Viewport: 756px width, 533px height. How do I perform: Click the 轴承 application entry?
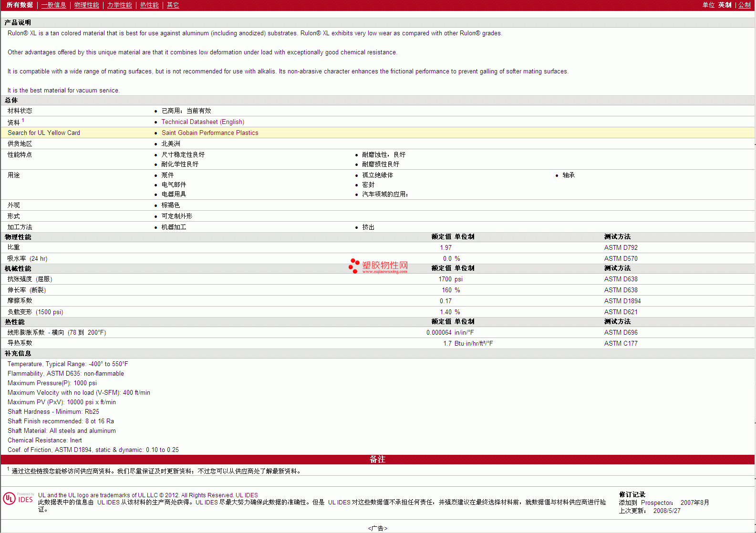point(569,175)
